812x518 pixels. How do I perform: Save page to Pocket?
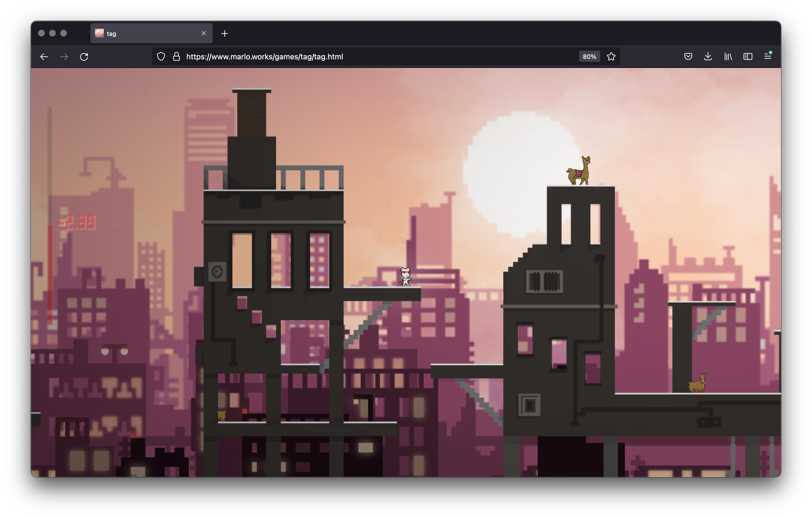688,57
